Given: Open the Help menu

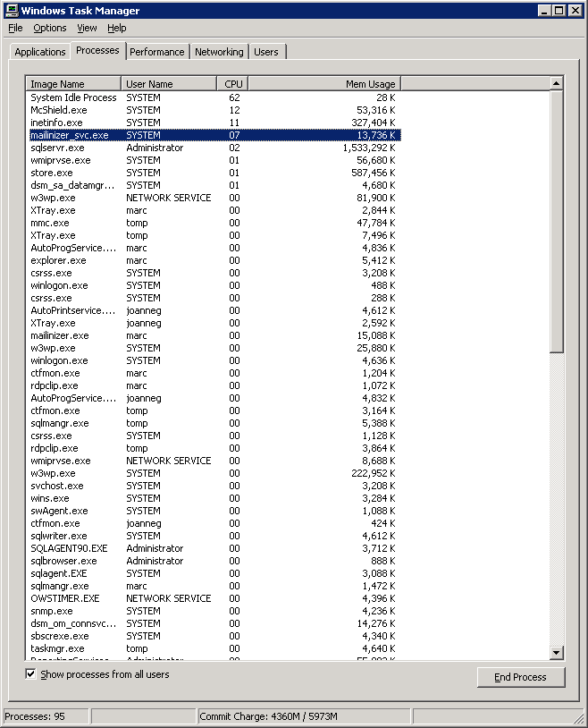Looking at the screenshot, I should point(116,28).
